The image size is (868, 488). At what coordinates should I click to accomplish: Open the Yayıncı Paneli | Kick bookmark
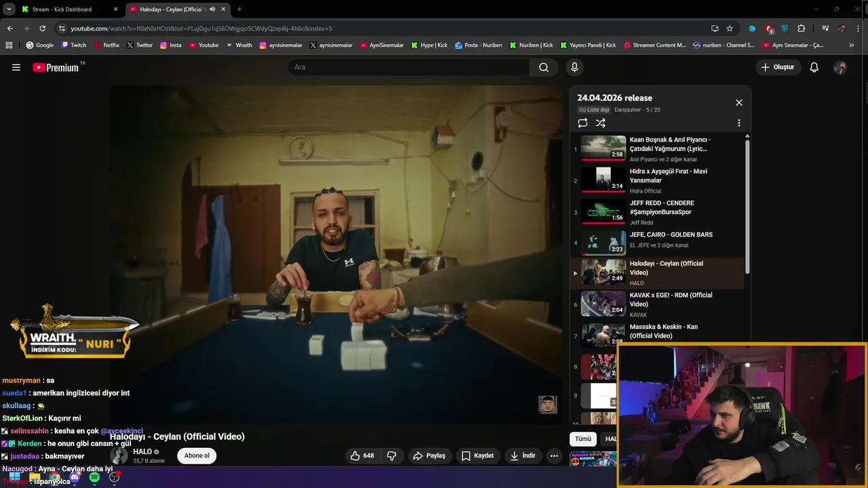pyautogui.click(x=588, y=45)
